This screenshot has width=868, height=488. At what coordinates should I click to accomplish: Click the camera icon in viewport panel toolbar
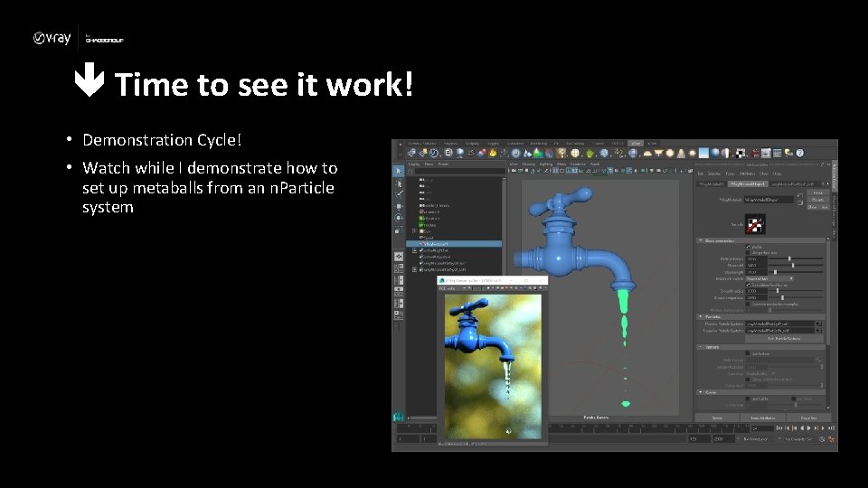click(514, 171)
